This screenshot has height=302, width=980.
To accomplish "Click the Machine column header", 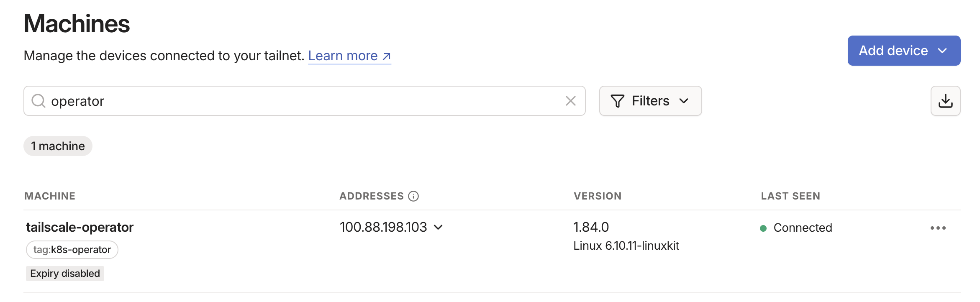I will pos(50,196).
